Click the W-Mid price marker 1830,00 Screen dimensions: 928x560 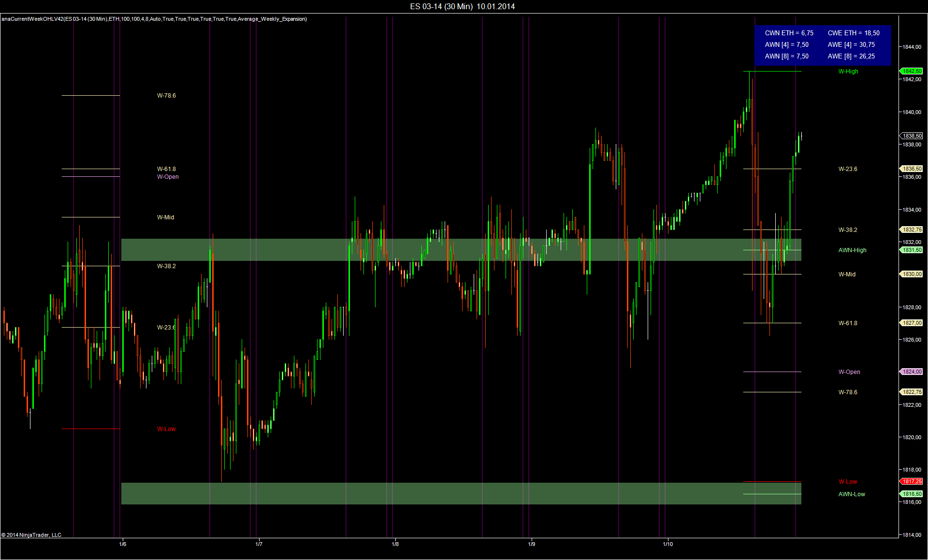(x=912, y=274)
